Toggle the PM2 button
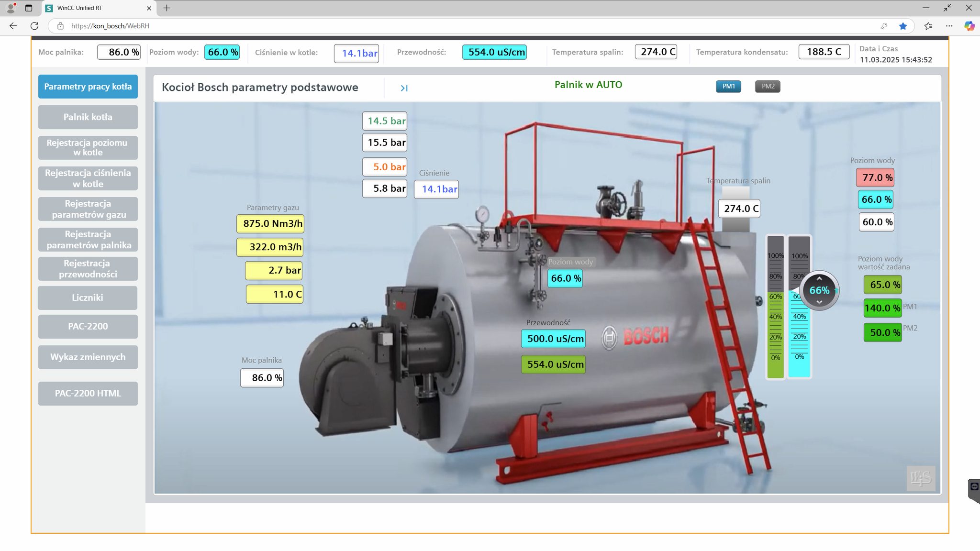 (x=768, y=87)
